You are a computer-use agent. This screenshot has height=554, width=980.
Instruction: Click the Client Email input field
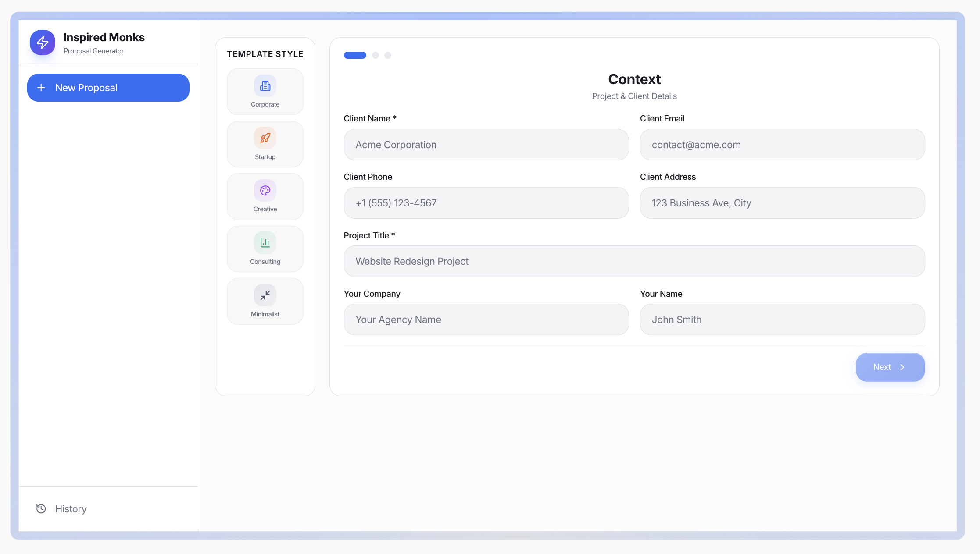coord(782,145)
